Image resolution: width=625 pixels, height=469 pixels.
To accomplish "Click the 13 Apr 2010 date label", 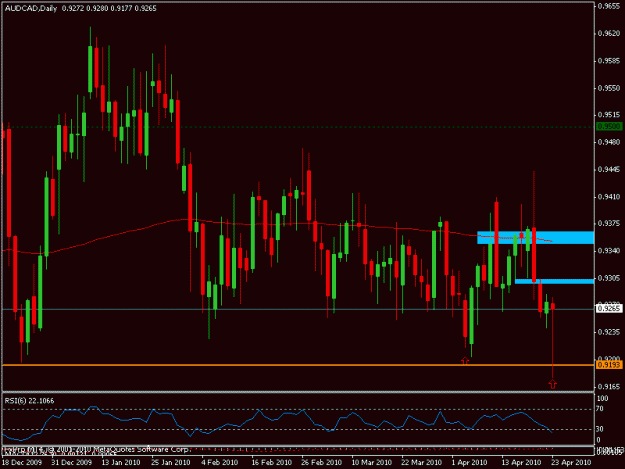I will click(x=521, y=463).
